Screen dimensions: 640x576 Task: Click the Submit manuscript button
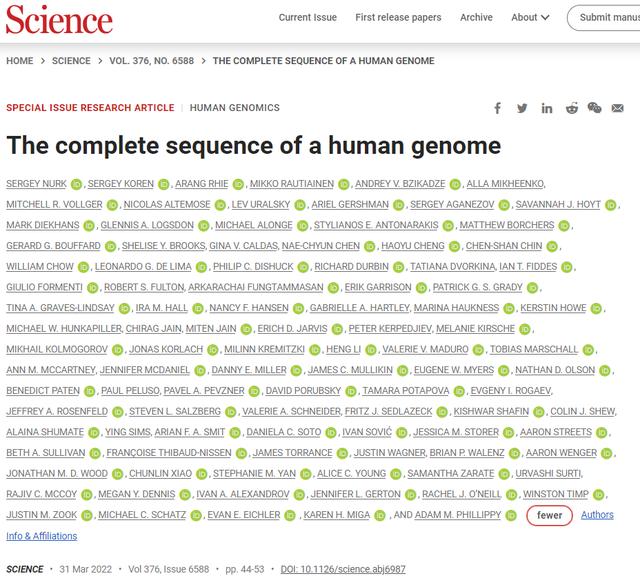click(606, 17)
